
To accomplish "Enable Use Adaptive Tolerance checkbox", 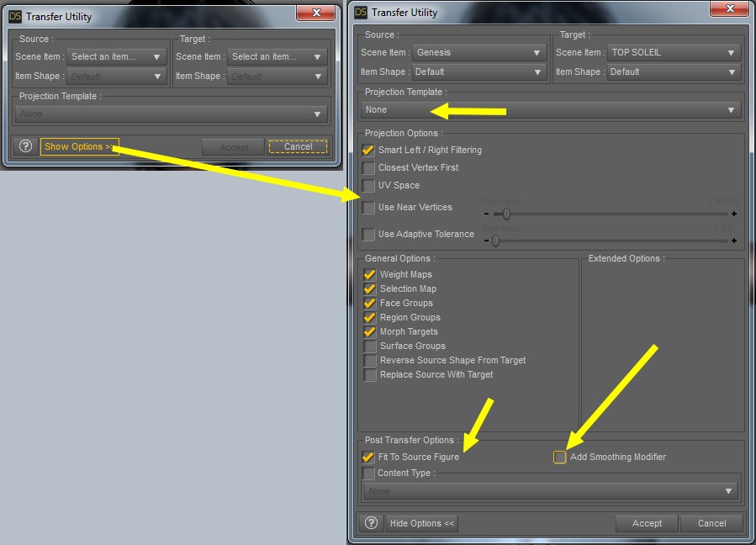I will tap(368, 235).
